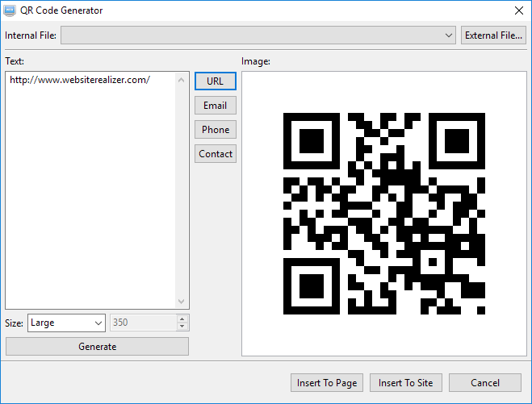Click the Generate button
The width and height of the screenshot is (532, 404).
click(97, 347)
